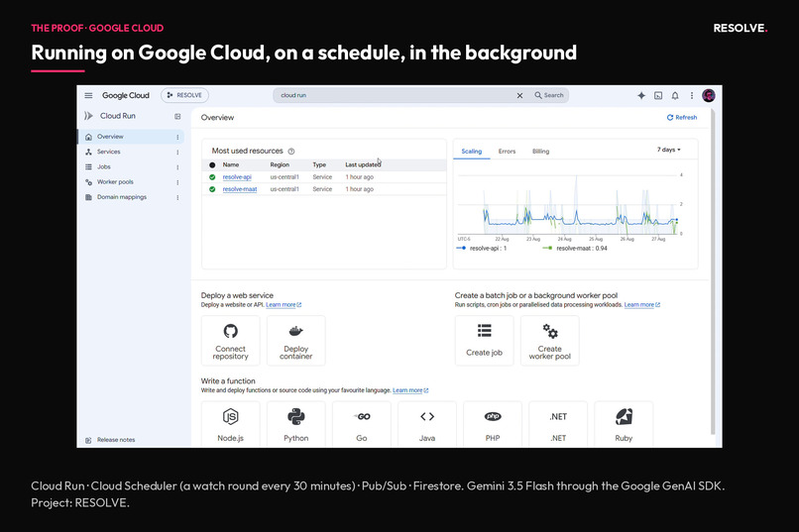Screen dimensions: 799x532
Task: Click the page vertical scrollbar
Action: 713,271
